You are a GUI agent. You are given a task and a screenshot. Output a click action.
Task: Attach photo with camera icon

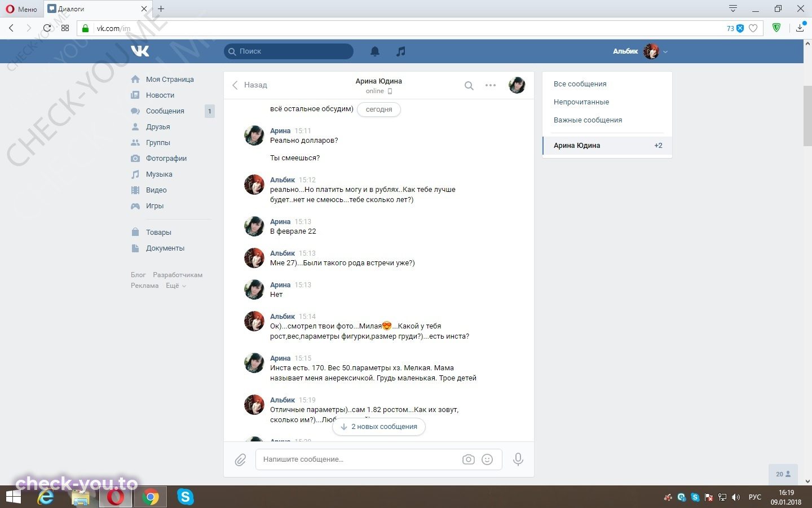click(x=469, y=459)
